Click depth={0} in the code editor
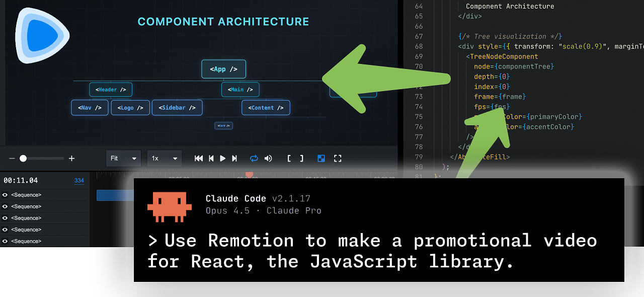 [492, 77]
